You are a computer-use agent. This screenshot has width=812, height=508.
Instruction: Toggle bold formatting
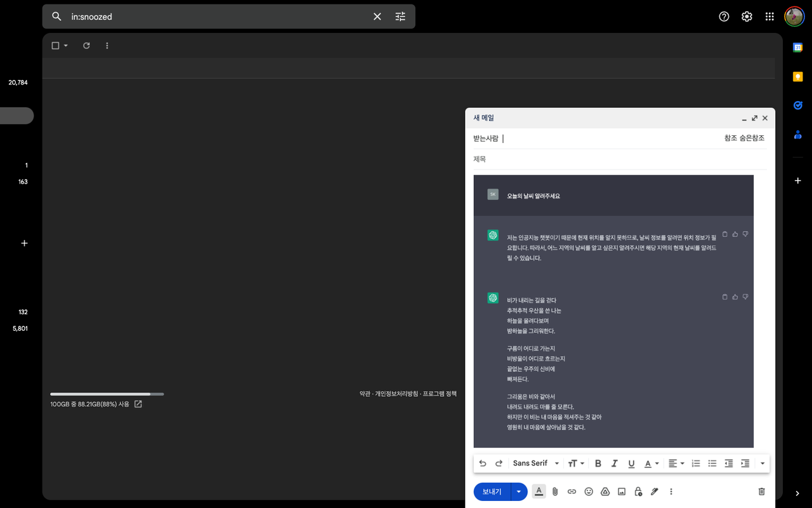[x=598, y=464]
